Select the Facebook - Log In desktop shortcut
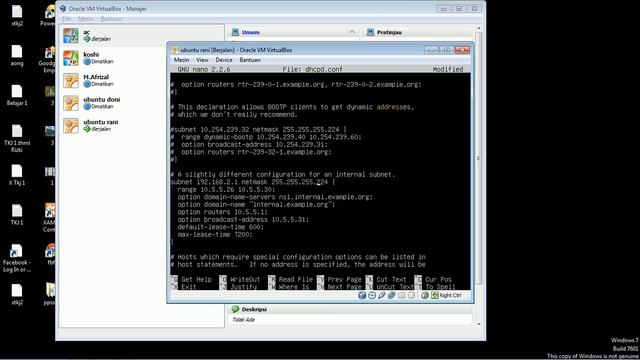The image size is (640, 360). tap(17, 258)
